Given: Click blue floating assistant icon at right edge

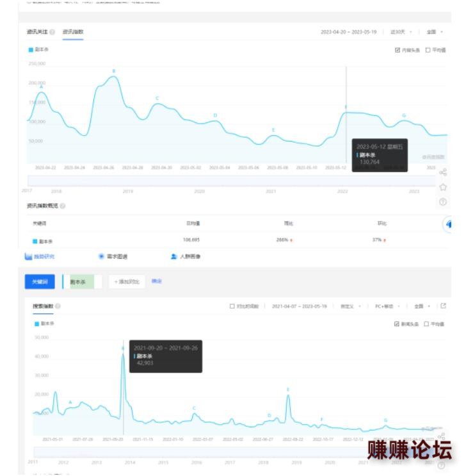Looking at the screenshot, I should point(448,224).
